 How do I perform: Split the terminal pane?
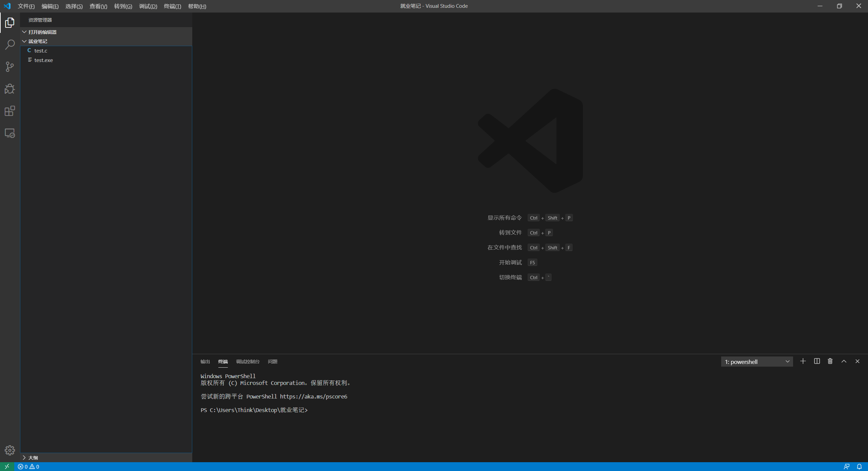(x=817, y=361)
